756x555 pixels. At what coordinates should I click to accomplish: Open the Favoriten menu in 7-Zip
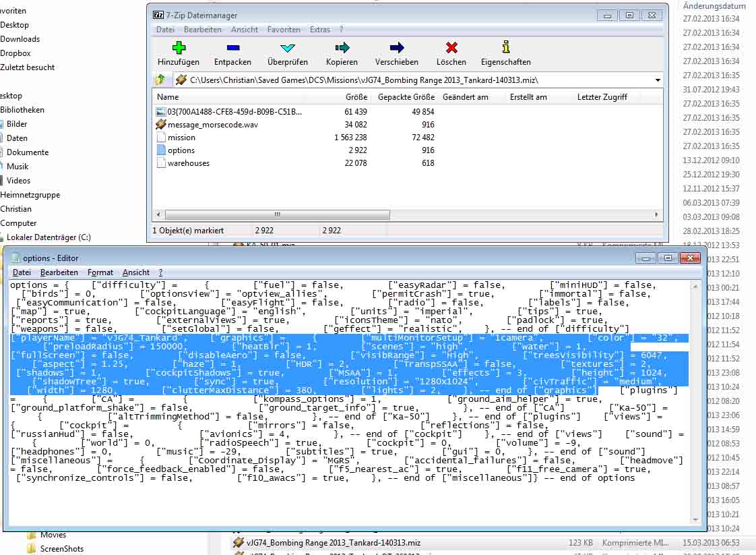click(284, 30)
